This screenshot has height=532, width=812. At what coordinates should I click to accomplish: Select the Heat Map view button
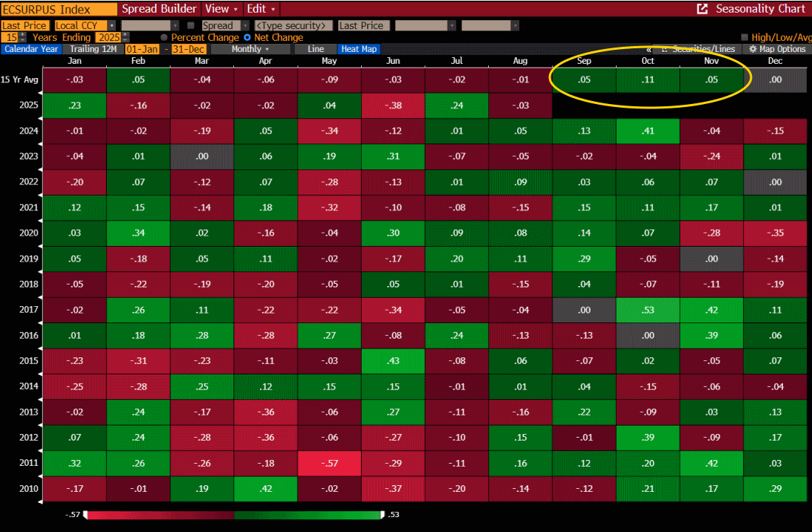[358, 48]
